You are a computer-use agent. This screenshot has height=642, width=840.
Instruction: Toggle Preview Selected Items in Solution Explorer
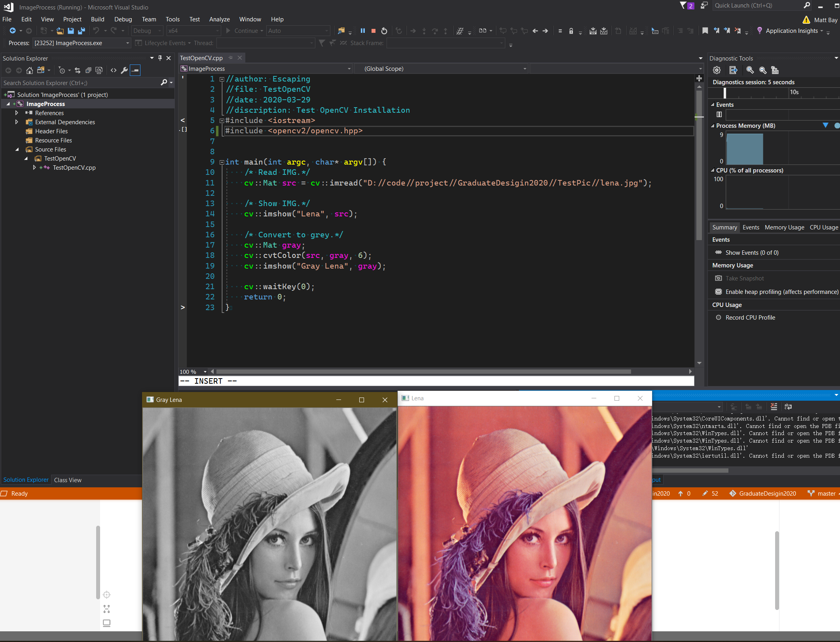(x=135, y=70)
